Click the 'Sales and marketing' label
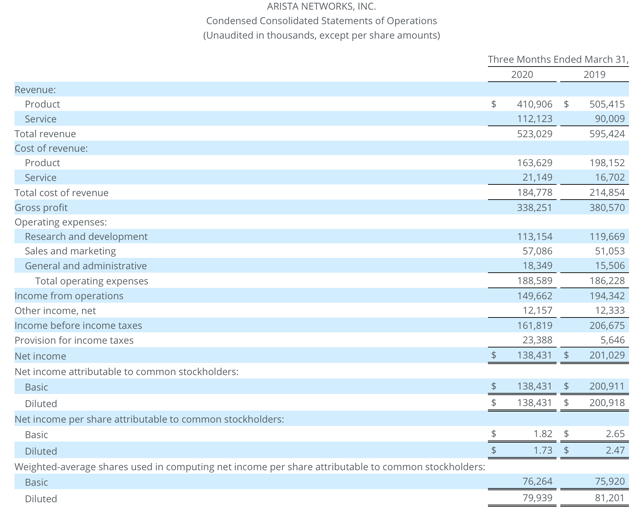The width and height of the screenshot is (640, 515). point(70,251)
